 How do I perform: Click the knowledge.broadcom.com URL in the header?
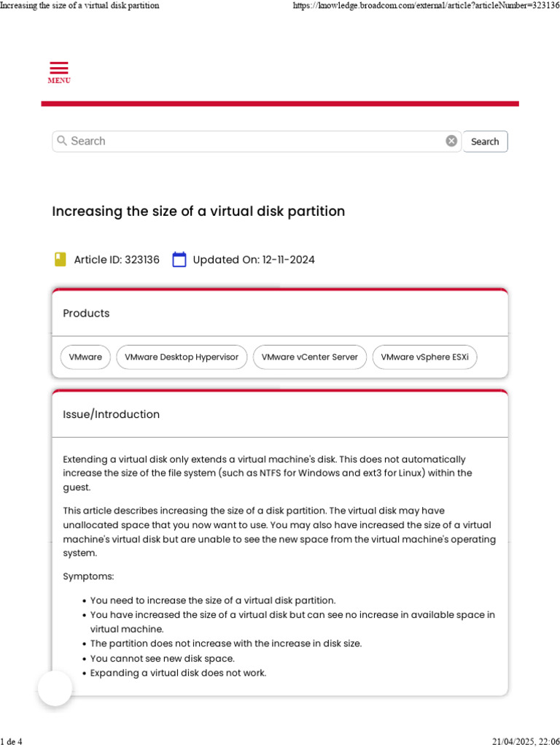tap(426, 6)
